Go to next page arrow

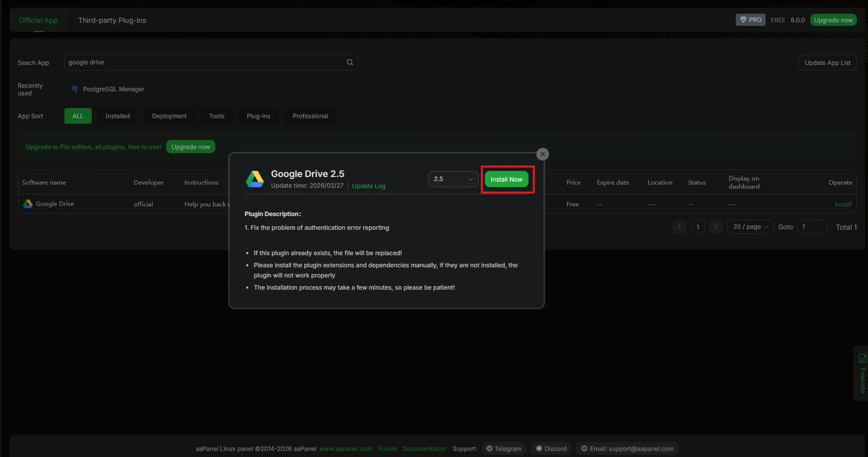pyautogui.click(x=715, y=227)
